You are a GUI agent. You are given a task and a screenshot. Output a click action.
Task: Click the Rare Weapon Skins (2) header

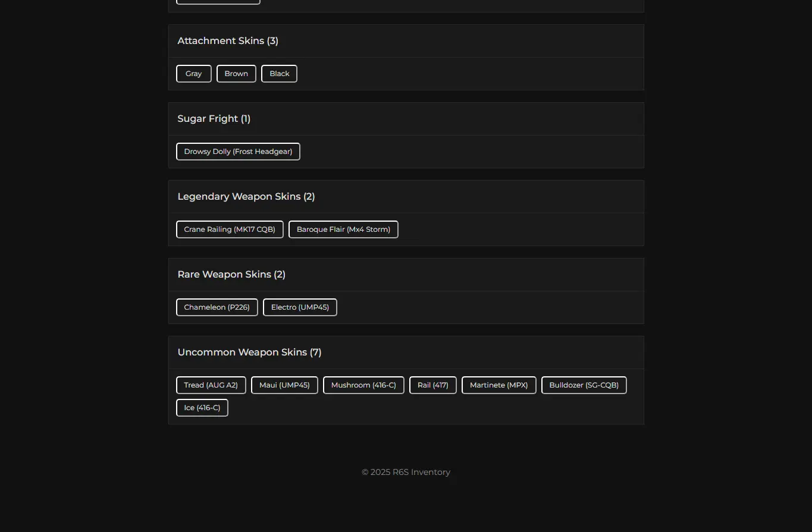(406, 275)
